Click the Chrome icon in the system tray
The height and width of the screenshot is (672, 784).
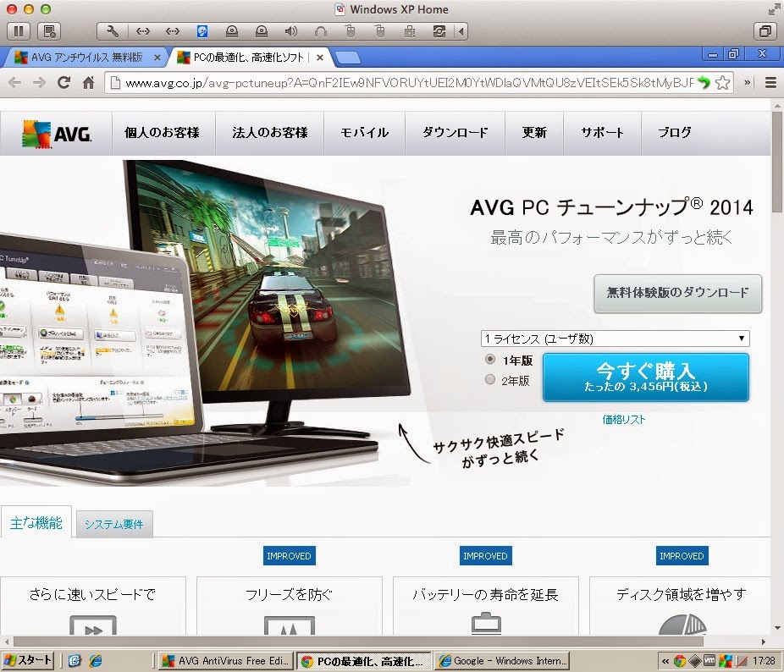680,661
